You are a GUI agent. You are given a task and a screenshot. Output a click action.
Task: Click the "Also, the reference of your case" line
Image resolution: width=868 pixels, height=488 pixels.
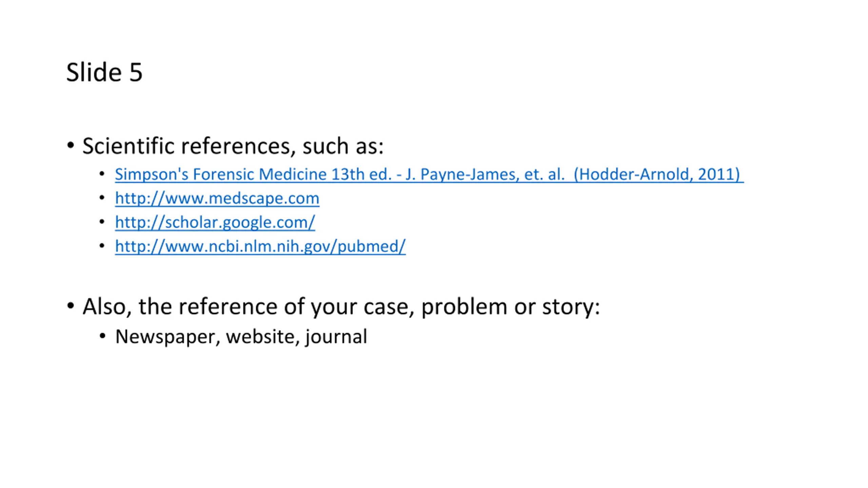click(x=341, y=307)
